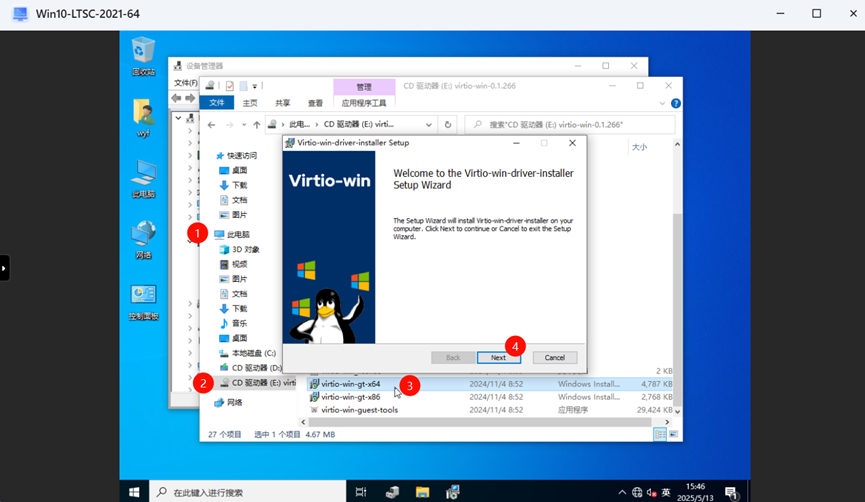Viewport: 865px width, 502px height.
Task: Select 文档 under Quick Access
Action: coord(233,200)
